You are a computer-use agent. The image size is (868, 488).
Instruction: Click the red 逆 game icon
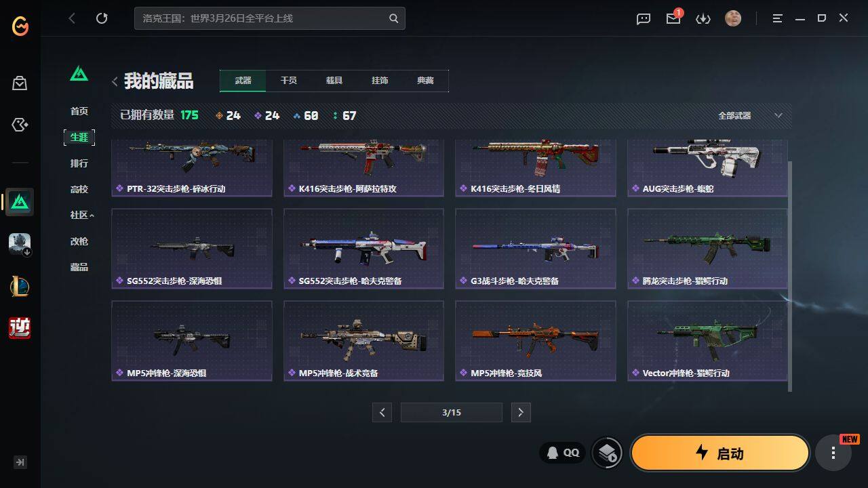20,328
